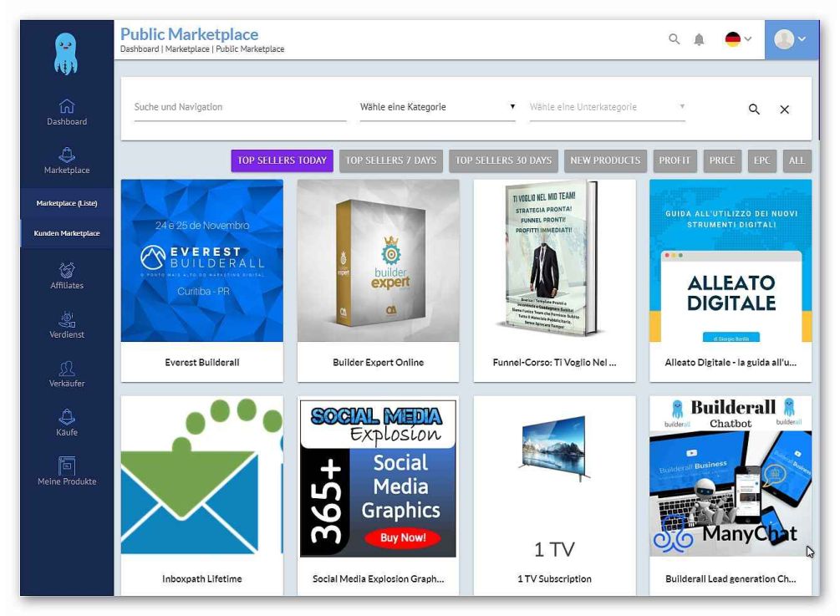840x616 pixels.
Task: Click the Builderall octopus logo
Action: [x=66, y=53]
